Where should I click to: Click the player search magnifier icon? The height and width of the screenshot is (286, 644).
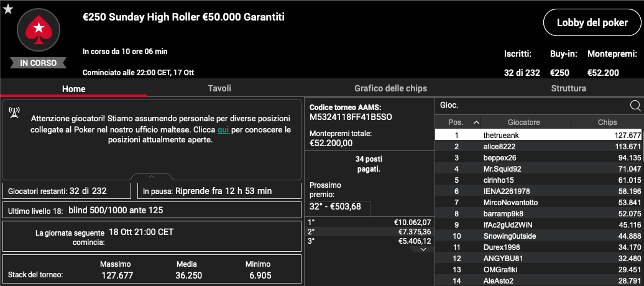[x=635, y=106]
